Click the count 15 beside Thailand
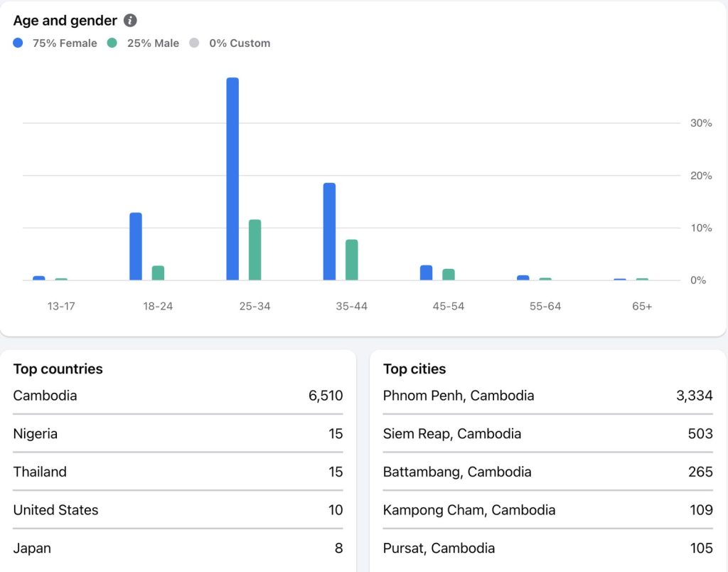 coord(336,472)
